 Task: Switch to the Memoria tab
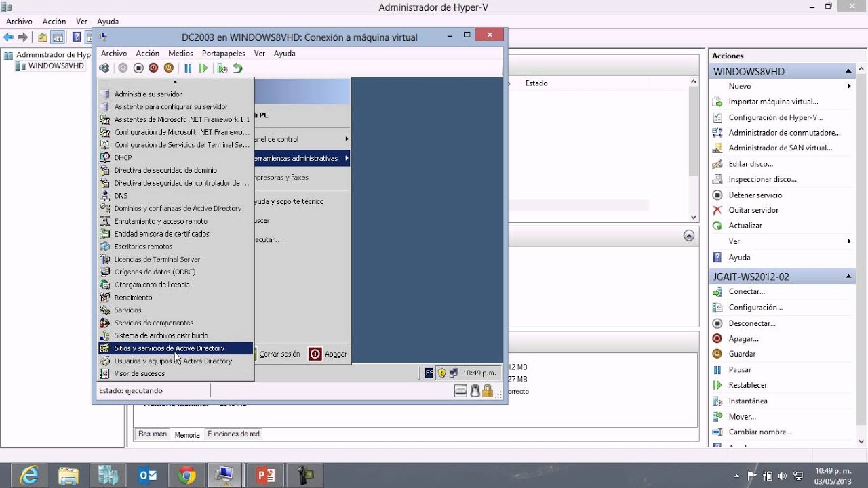click(x=187, y=434)
